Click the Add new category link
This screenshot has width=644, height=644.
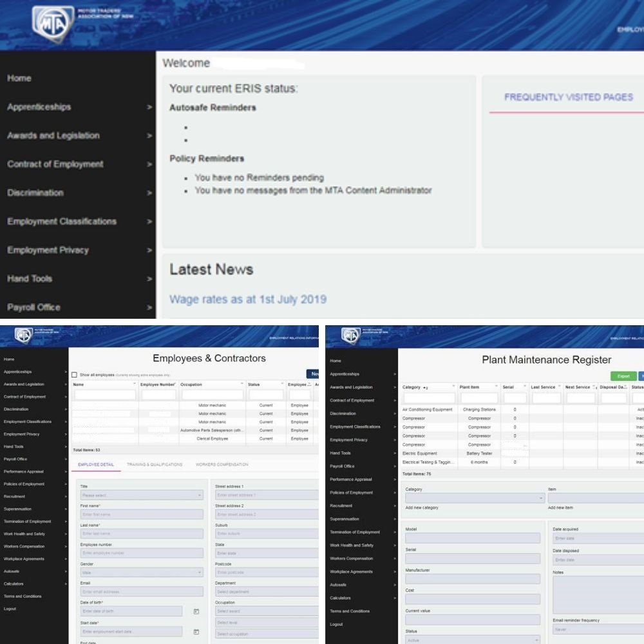click(422, 507)
